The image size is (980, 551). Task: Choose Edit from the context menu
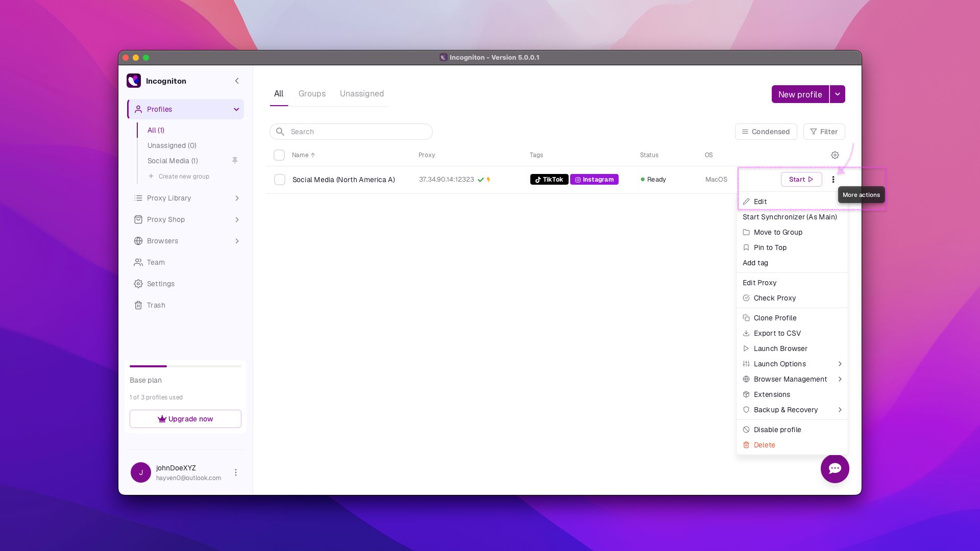point(792,202)
